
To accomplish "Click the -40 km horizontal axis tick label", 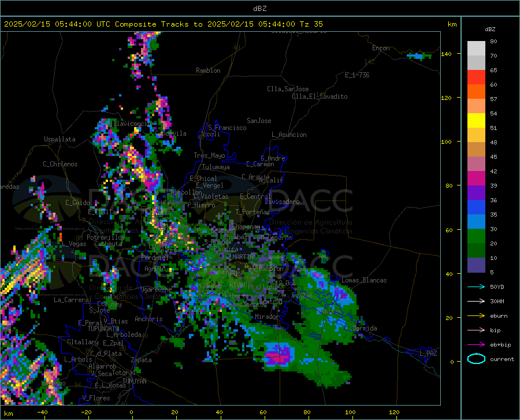I will [x=42, y=412].
